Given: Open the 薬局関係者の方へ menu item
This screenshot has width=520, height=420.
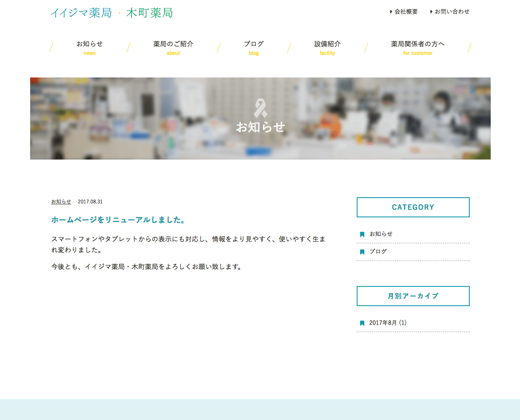Looking at the screenshot, I should click(x=418, y=48).
